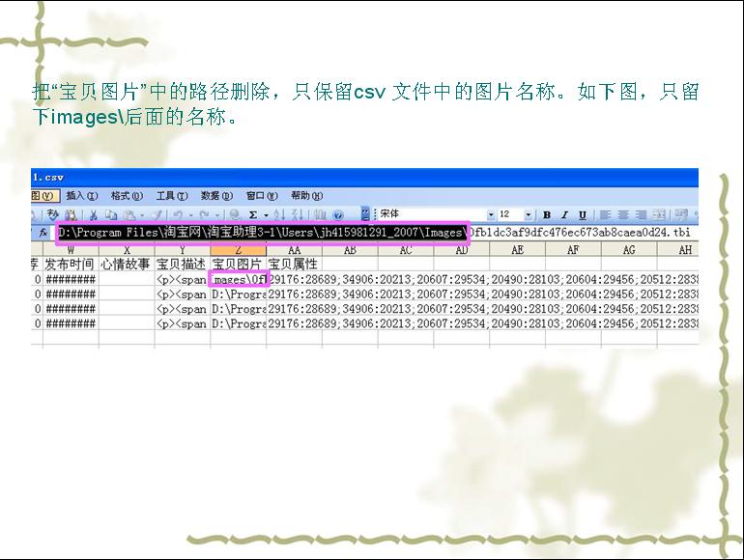Open the 插入(I) menu

point(81,196)
